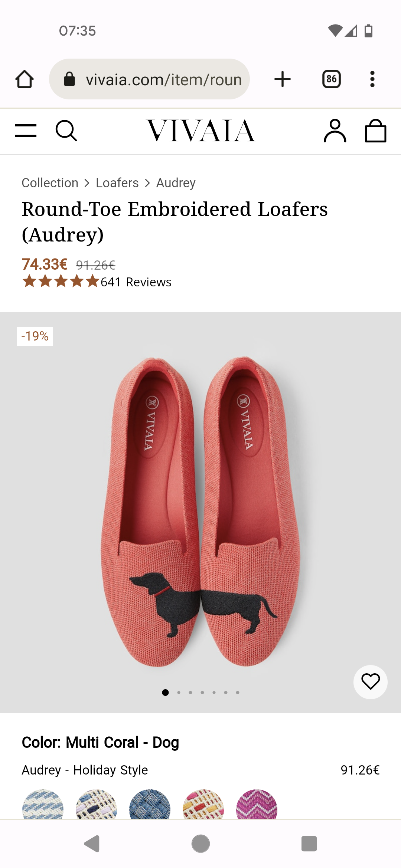This screenshot has width=401, height=868.
Task: Show the 86 open tabs
Action: click(x=331, y=79)
